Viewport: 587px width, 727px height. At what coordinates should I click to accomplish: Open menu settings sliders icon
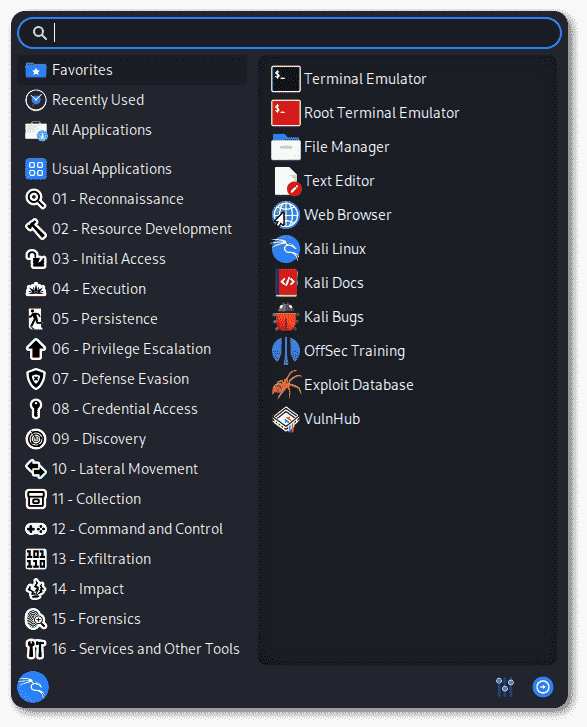click(x=505, y=687)
